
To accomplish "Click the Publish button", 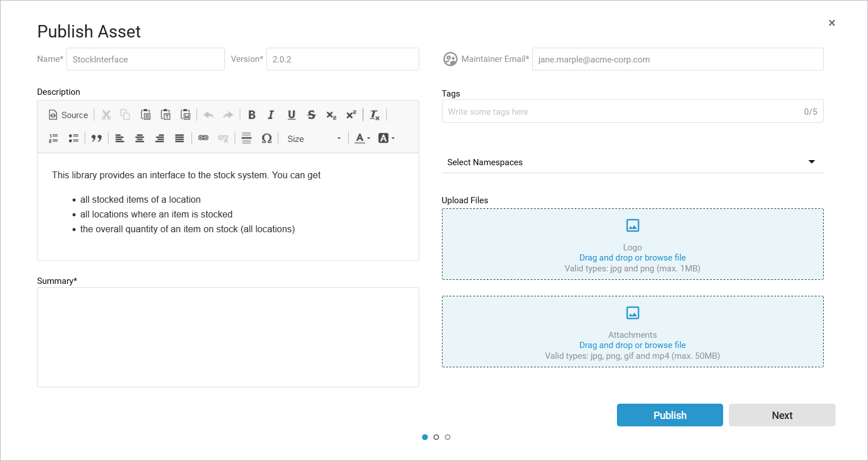I will pyautogui.click(x=670, y=415).
